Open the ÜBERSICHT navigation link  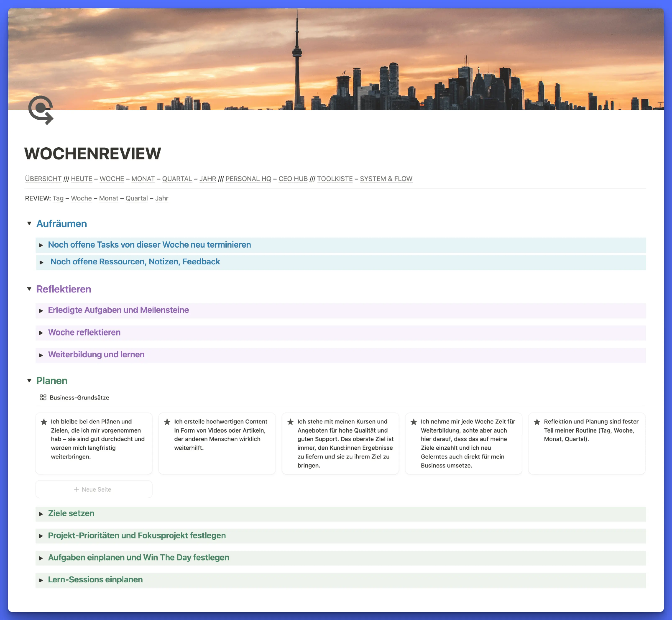click(43, 179)
